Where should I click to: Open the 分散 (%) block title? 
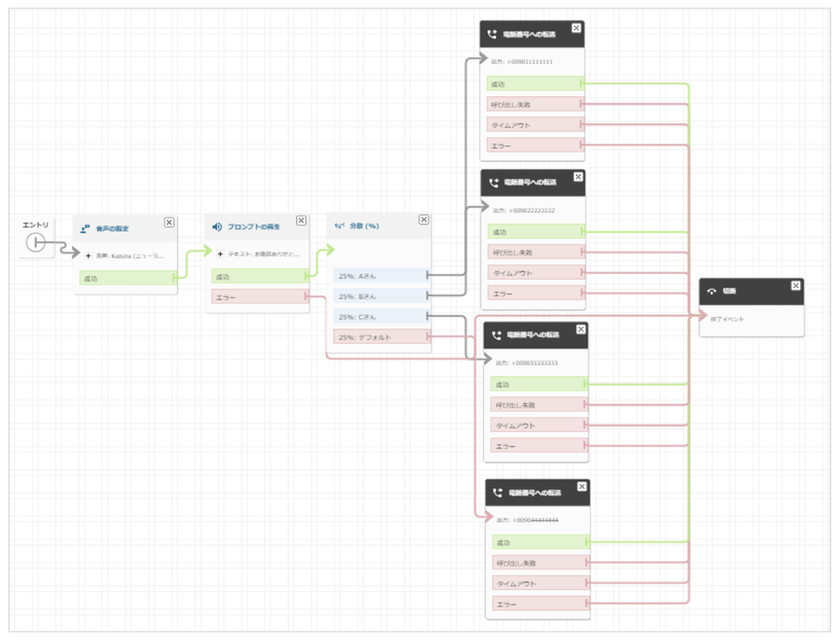[x=364, y=226]
